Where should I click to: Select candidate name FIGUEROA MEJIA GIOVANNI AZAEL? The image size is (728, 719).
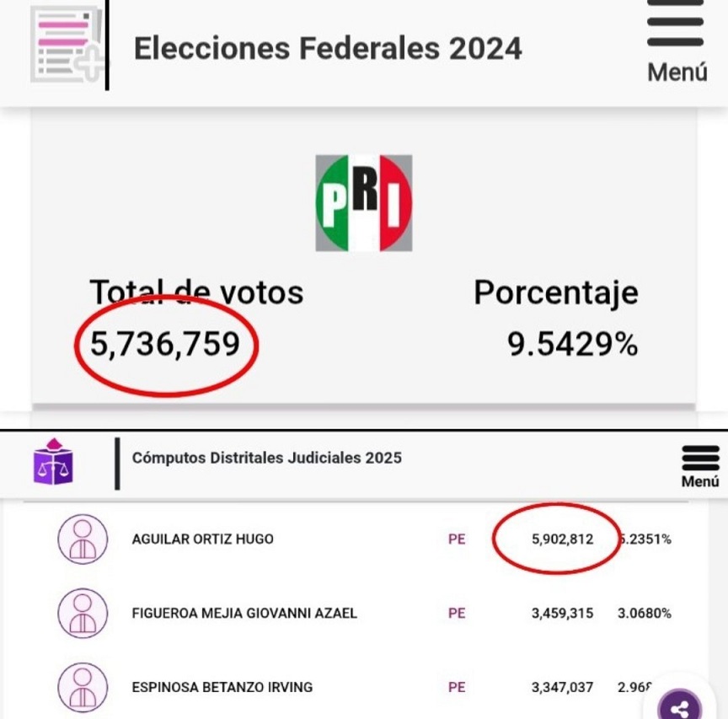(244, 613)
